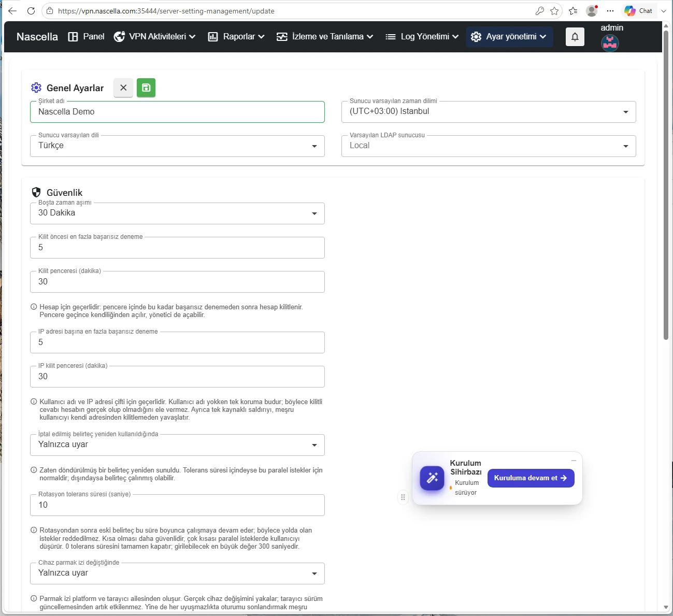
Task: Open the VPN Aktiviteleri menu
Action: (155, 37)
